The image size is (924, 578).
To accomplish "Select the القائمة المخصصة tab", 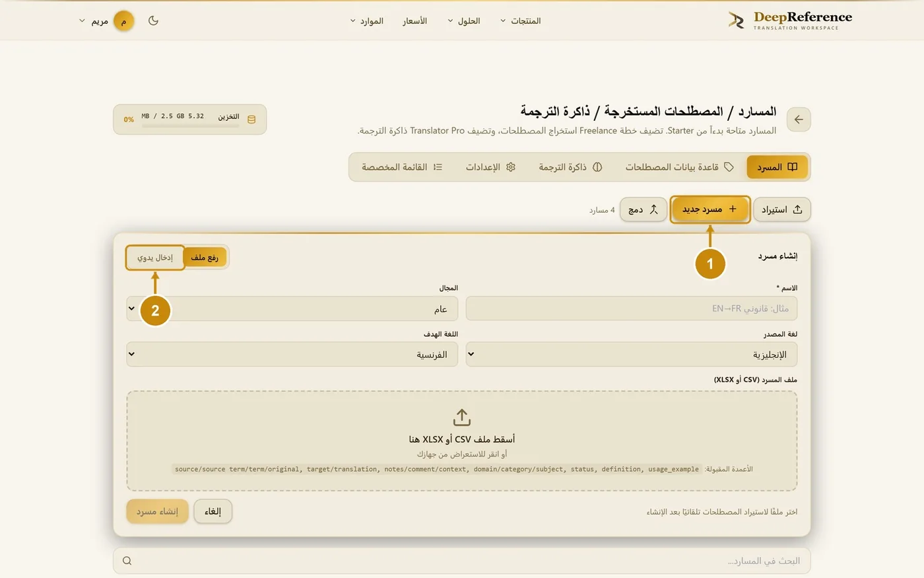I will 402,167.
